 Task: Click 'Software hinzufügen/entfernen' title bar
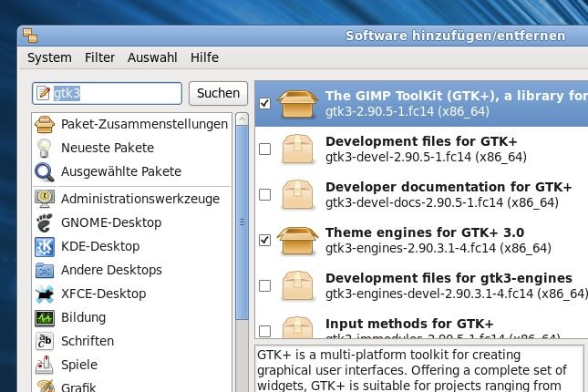[x=455, y=36]
